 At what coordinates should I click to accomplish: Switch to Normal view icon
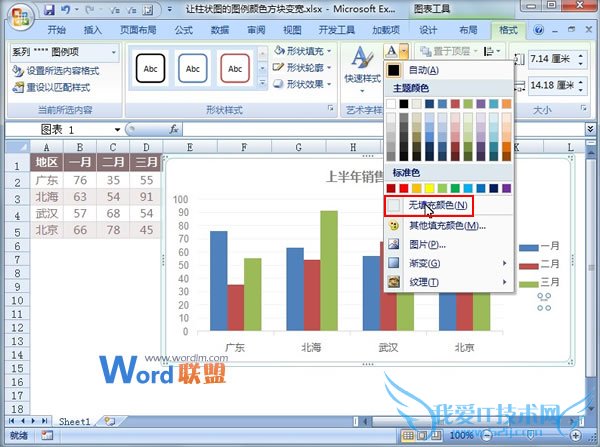coord(408,436)
